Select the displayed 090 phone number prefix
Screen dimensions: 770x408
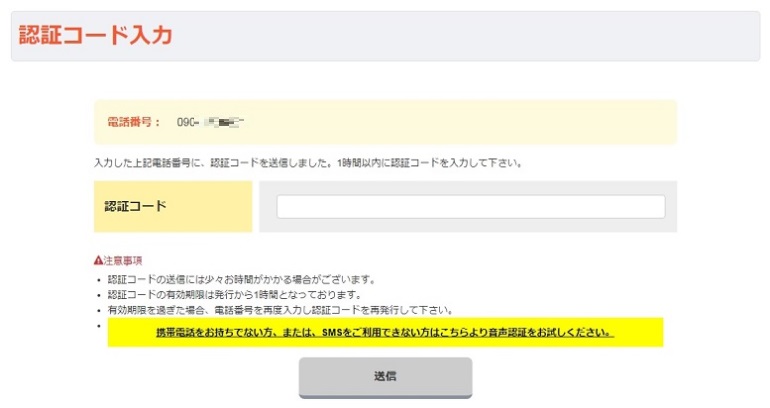187,123
